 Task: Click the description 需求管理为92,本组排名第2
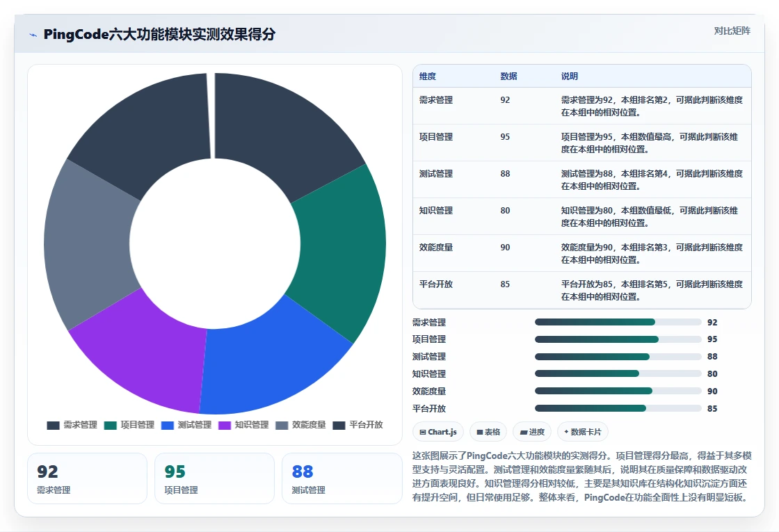tap(652, 106)
